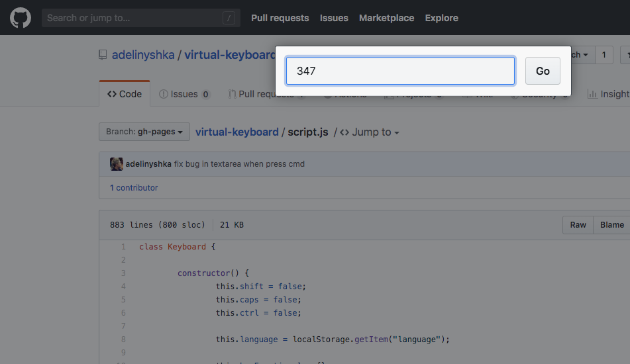Click code line this.shift = false;
Viewport: 630px width, 364px height.
click(261, 287)
